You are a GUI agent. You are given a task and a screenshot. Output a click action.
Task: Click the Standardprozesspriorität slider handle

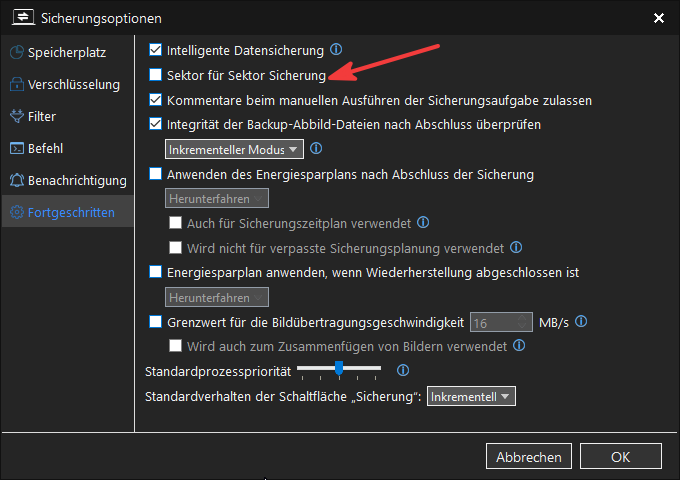339,368
